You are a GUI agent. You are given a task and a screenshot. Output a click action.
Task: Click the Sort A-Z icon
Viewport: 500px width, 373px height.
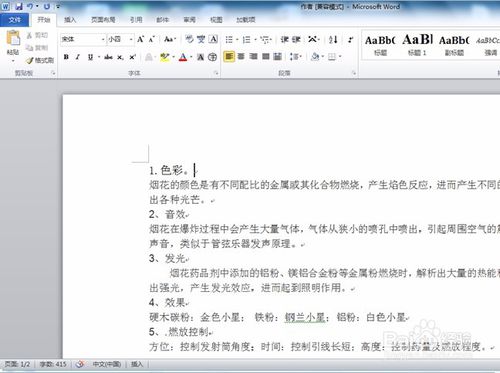333,40
